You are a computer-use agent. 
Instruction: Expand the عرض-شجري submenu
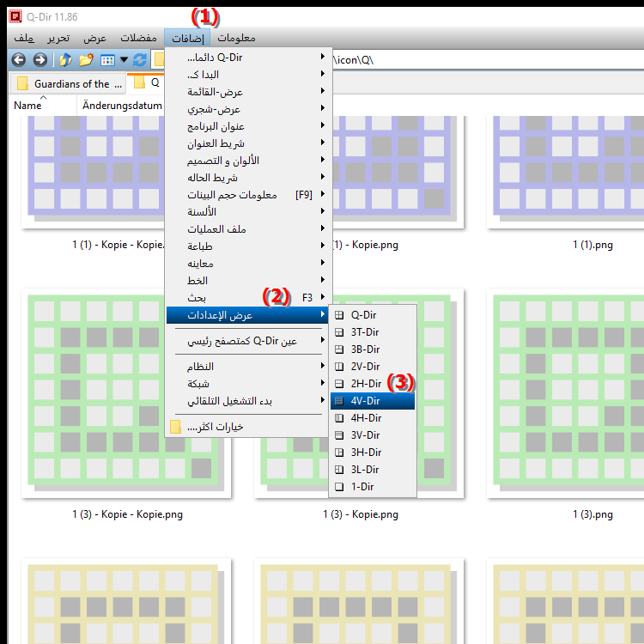pyautogui.click(x=247, y=109)
